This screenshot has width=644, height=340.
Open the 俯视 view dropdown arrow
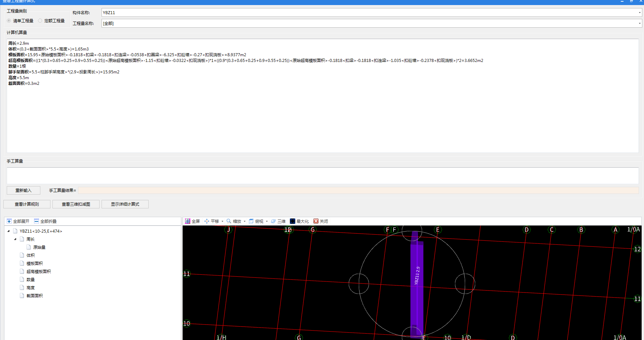(267, 221)
